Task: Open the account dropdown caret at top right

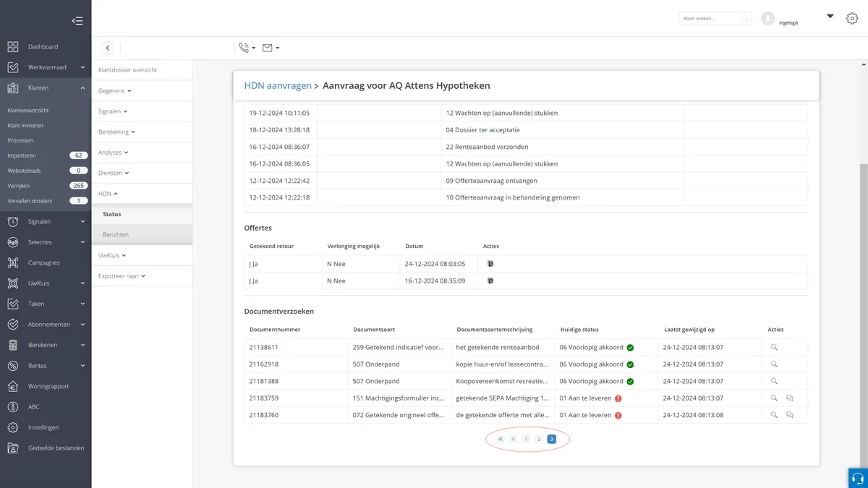Action: [830, 16]
